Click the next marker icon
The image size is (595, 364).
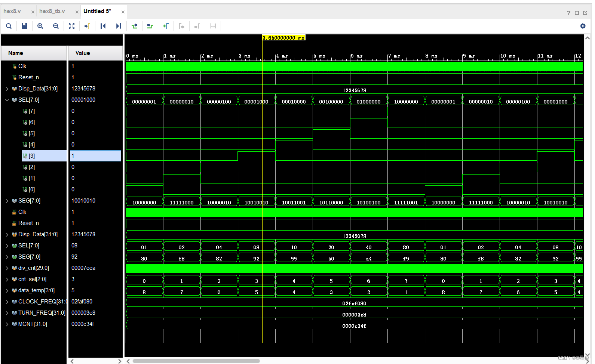(197, 26)
